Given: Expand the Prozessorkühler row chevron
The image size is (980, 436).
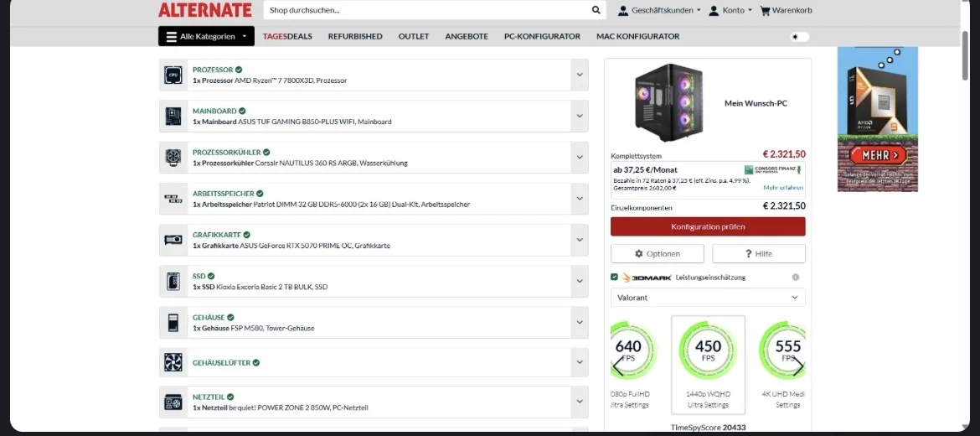Looking at the screenshot, I should pyautogui.click(x=580, y=158).
